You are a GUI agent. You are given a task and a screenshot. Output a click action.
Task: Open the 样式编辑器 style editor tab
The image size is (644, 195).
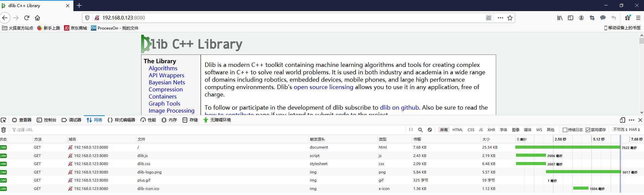pyautogui.click(x=121, y=120)
